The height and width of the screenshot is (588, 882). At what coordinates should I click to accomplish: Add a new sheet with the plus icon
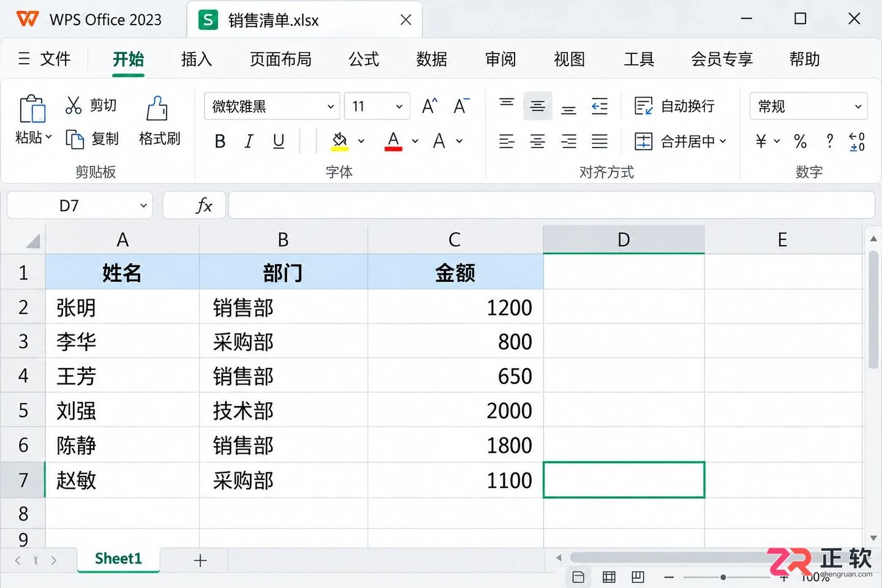tap(200, 560)
